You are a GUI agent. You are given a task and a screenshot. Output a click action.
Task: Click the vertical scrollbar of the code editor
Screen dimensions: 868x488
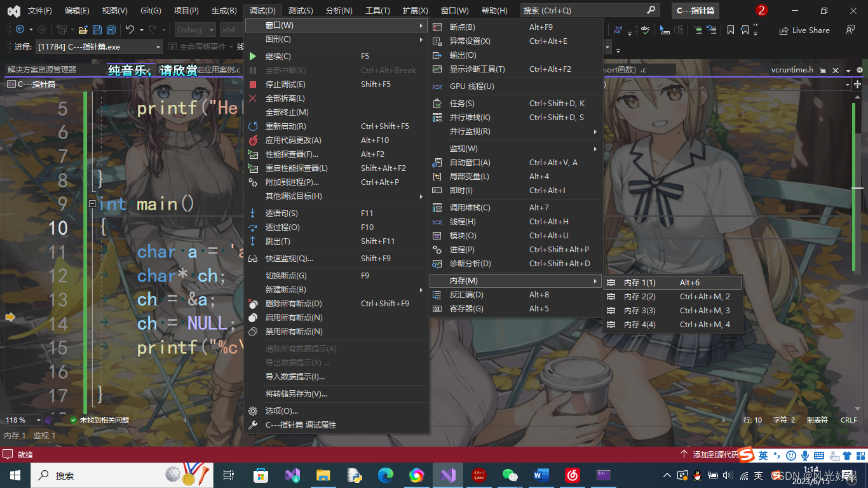point(857,252)
